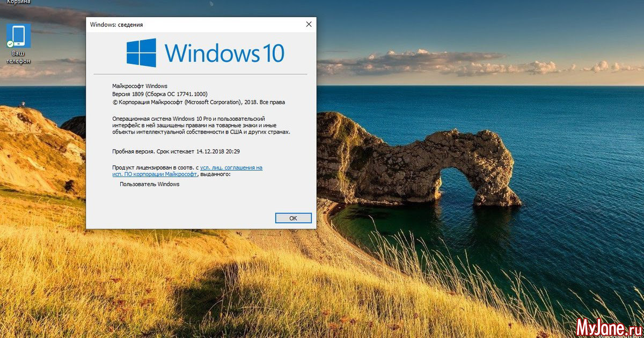The height and width of the screenshot is (338, 644).
Task: Click the Пробная версия expiry date line
Action: coord(175,151)
